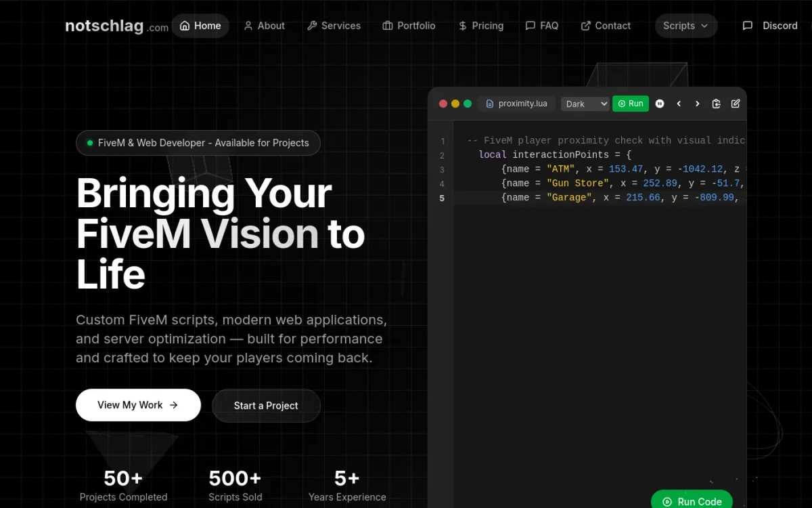Click the View My Work button
The image size is (812, 508).
tap(138, 405)
